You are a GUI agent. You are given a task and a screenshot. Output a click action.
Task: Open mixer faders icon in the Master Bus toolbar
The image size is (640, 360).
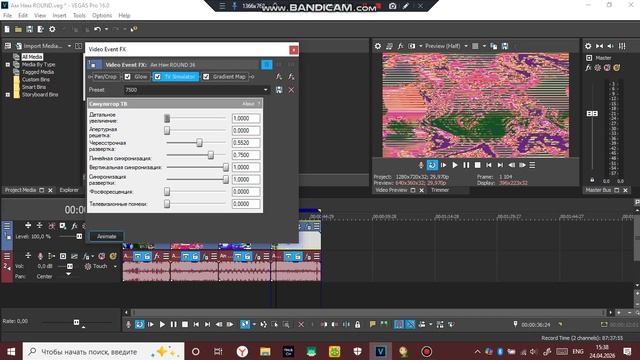click(622, 46)
